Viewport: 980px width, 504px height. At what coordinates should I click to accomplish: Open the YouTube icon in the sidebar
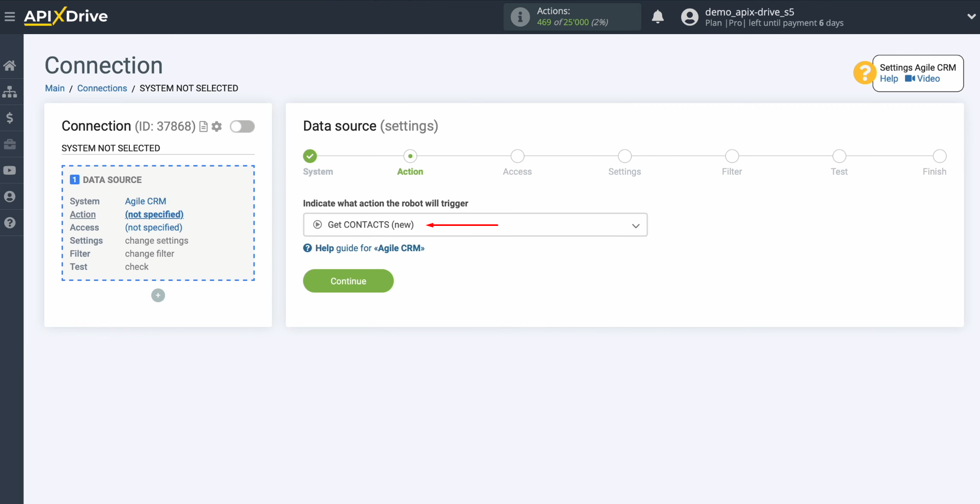tap(10, 170)
